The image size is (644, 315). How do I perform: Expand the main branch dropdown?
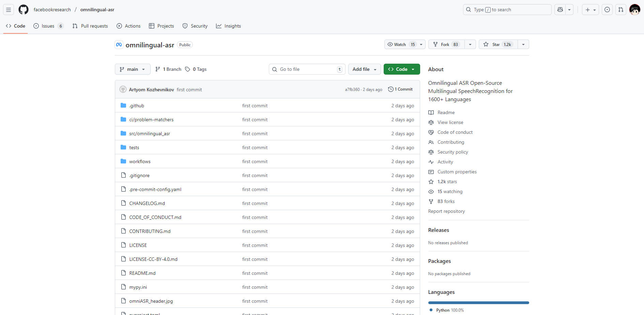[x=133, y=69]
